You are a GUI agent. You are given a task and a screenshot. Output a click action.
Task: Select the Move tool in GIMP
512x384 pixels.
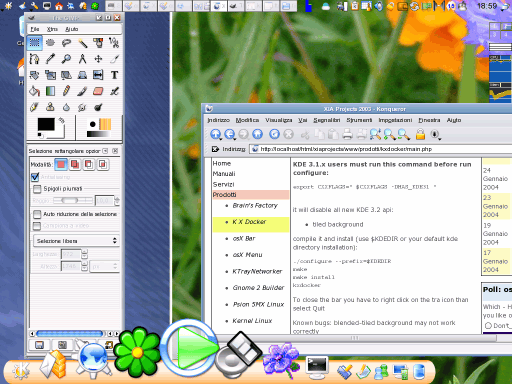98,59
